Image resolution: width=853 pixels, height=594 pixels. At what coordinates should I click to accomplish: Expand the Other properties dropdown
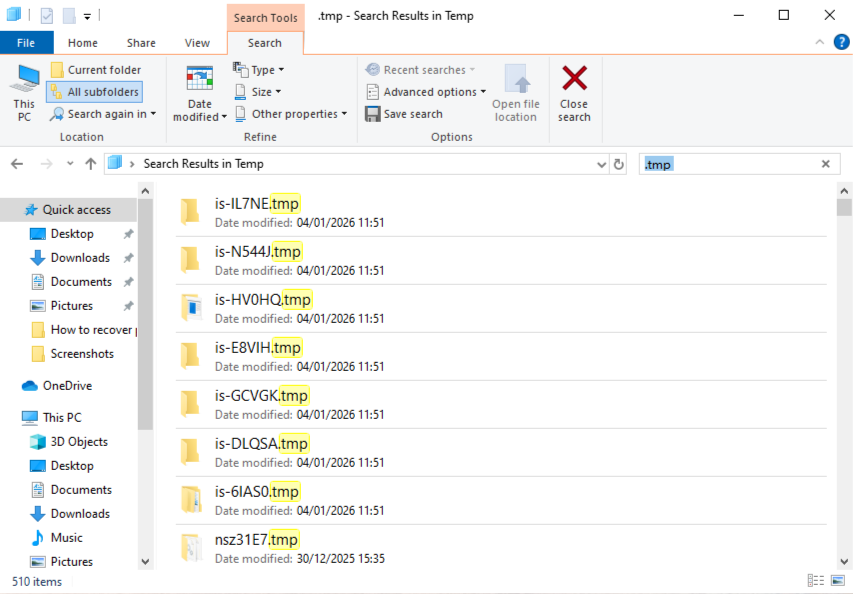pos(291,113)
